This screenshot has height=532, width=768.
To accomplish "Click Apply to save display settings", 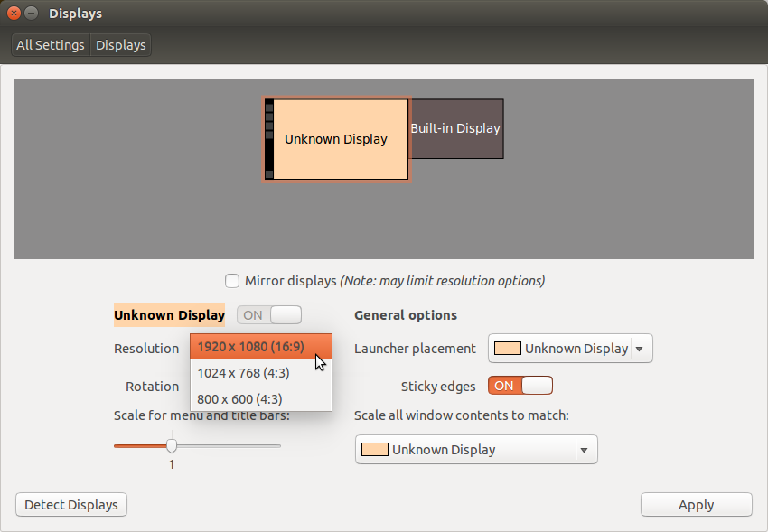I will [696, 505].
